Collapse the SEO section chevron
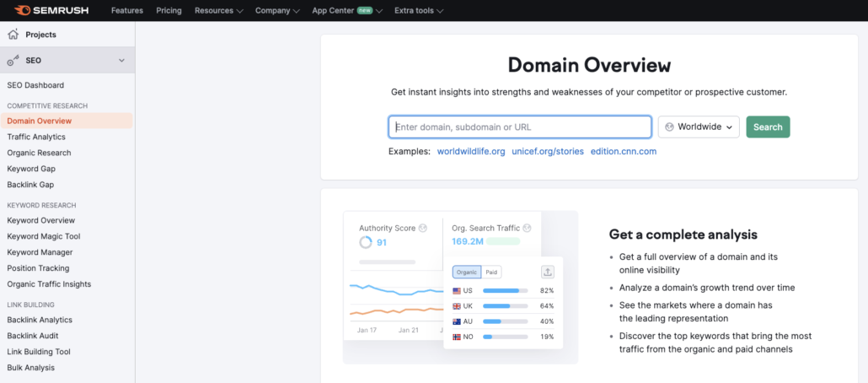Image resolution: width=868 pixels, height=383 pixels. coord(122,61)
